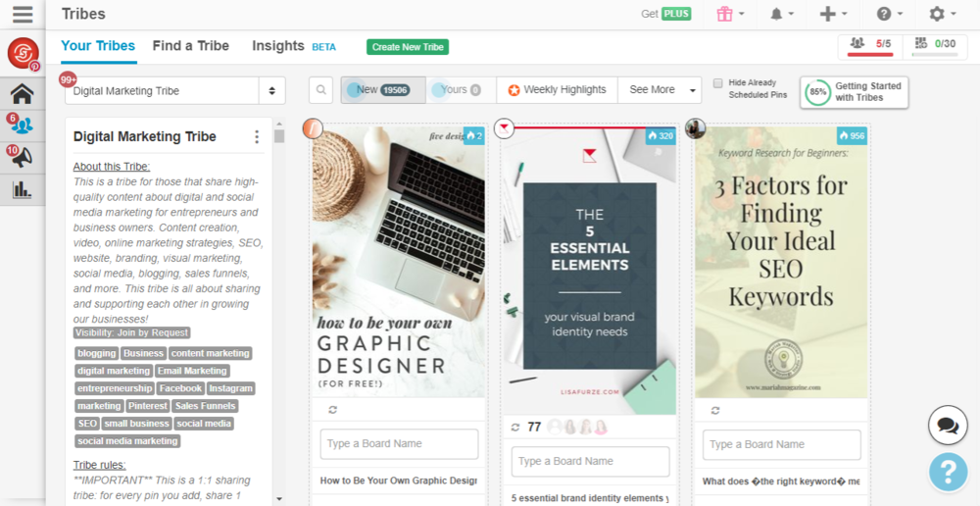Open the settings gear menu
980x506 pixels.
[x=943, y=14]
